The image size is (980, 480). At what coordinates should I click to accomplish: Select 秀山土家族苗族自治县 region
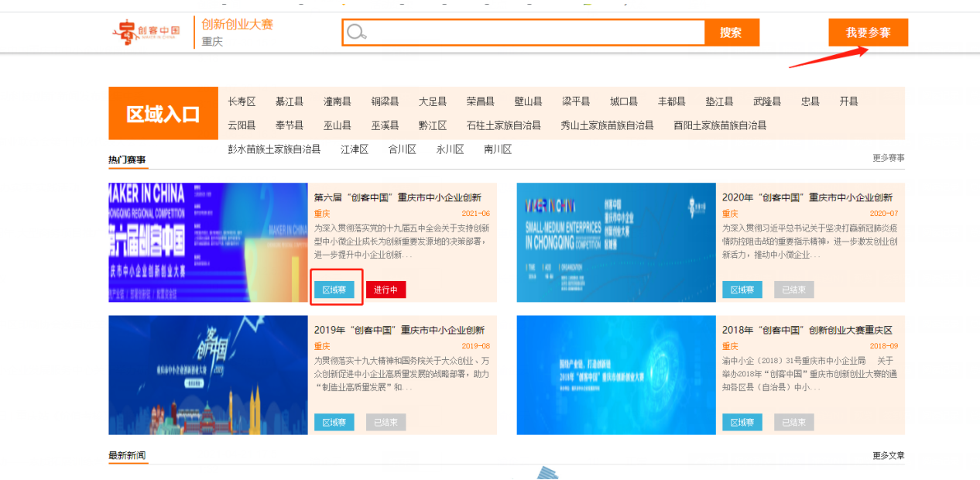[x=608, y=125]
